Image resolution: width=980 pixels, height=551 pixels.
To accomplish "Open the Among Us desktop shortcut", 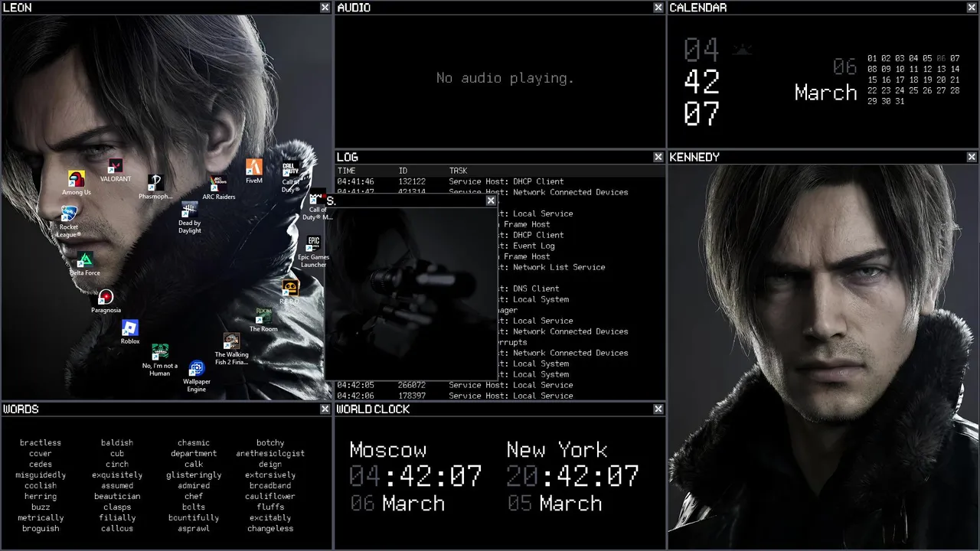I will [77, 183].
